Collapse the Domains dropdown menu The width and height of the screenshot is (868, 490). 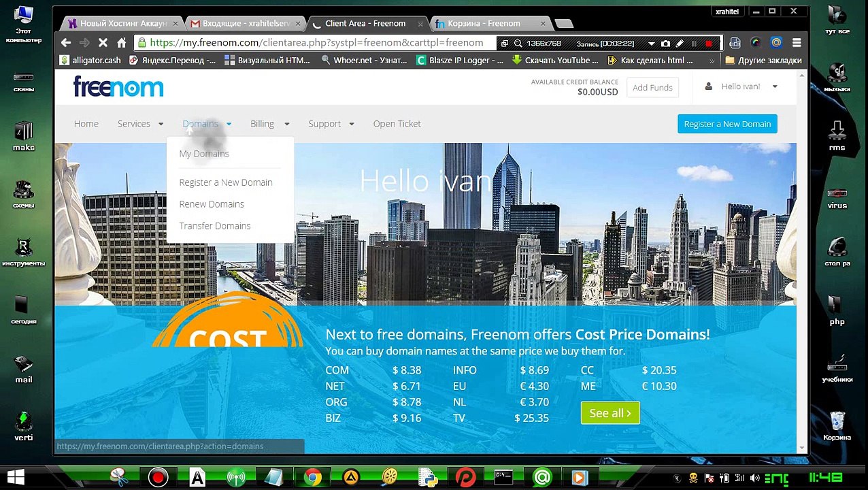(x=207, y=124)
